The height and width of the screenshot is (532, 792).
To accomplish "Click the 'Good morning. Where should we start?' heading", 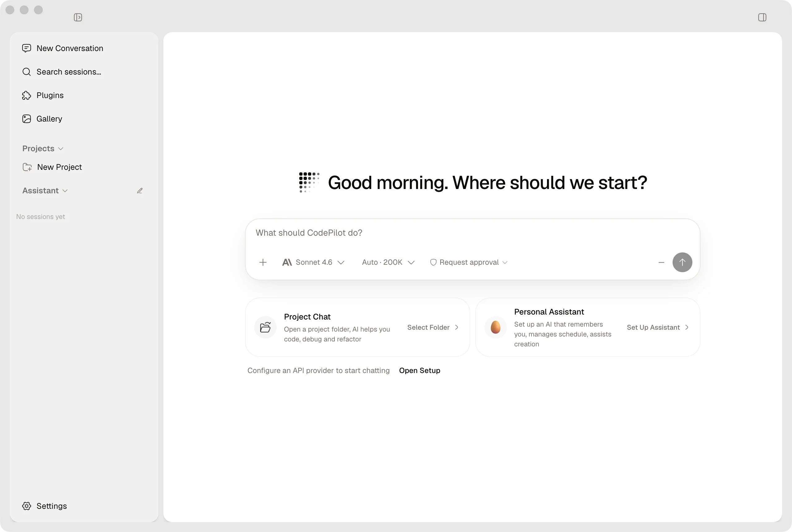I will click(x=488, y=182).
